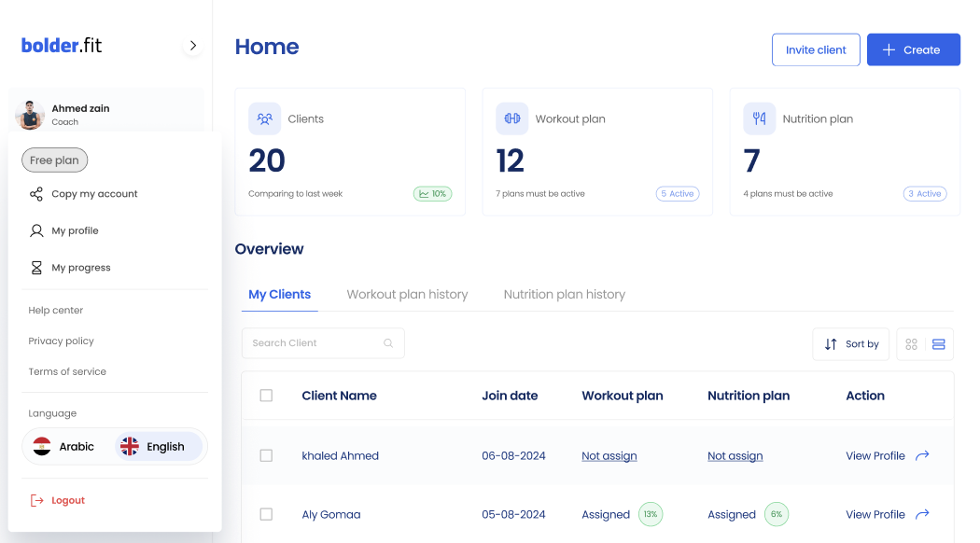Open the Create button menu
The image size is (980, 543).
point(913,49)
